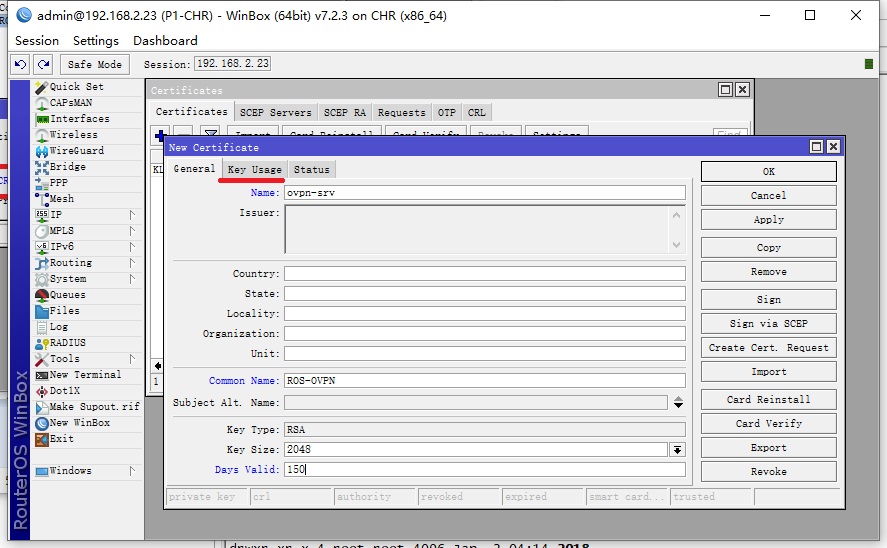Open Files in the sidebar
This screenshot has width=887, height=548.
(64, 311)
